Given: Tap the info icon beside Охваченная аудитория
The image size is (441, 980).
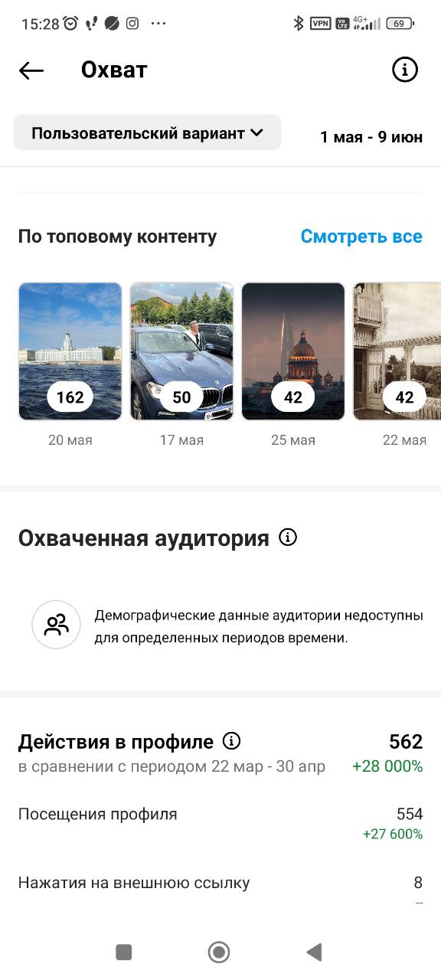Looking at the screenshot, I should 288,537.
